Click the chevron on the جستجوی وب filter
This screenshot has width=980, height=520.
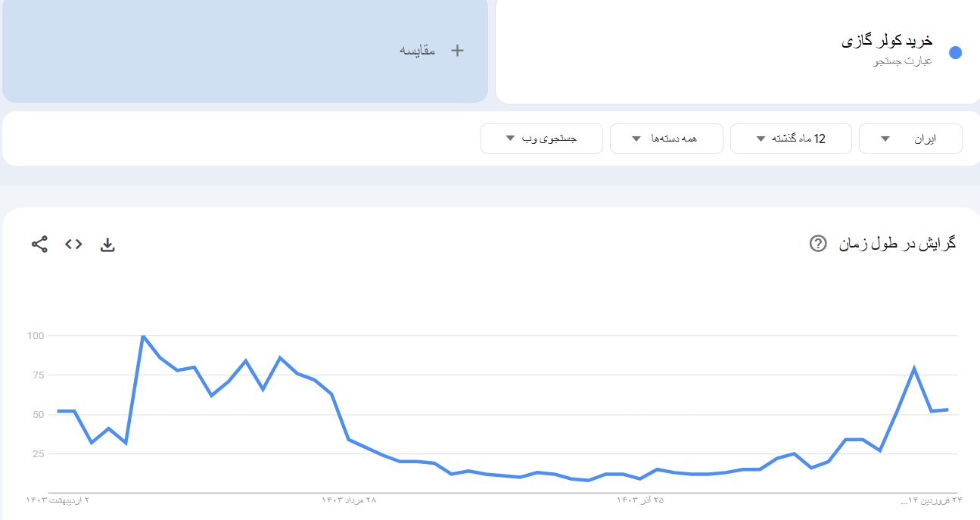[x=511, y=138]
